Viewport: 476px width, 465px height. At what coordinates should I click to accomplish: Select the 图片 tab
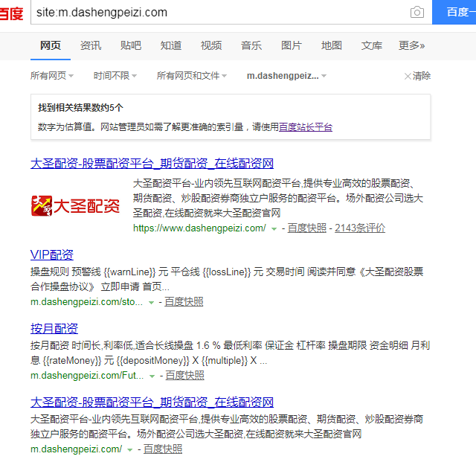pos(292,45)
